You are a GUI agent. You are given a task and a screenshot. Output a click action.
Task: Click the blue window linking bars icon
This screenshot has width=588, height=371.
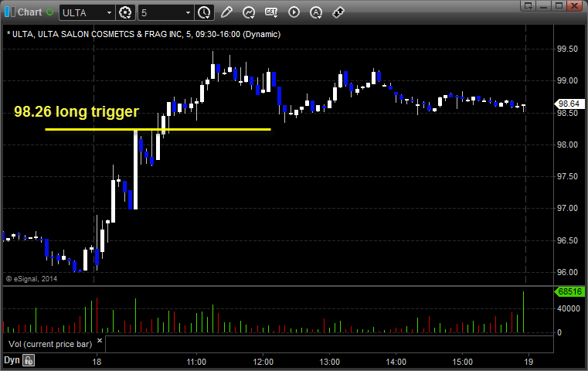[9, 12]
